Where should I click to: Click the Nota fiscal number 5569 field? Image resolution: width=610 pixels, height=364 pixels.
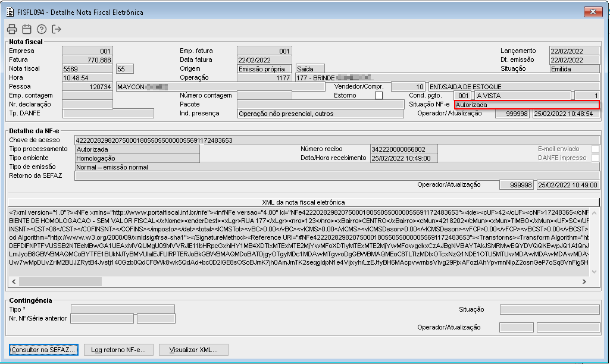pyautogui.click(x=87, y=69)
